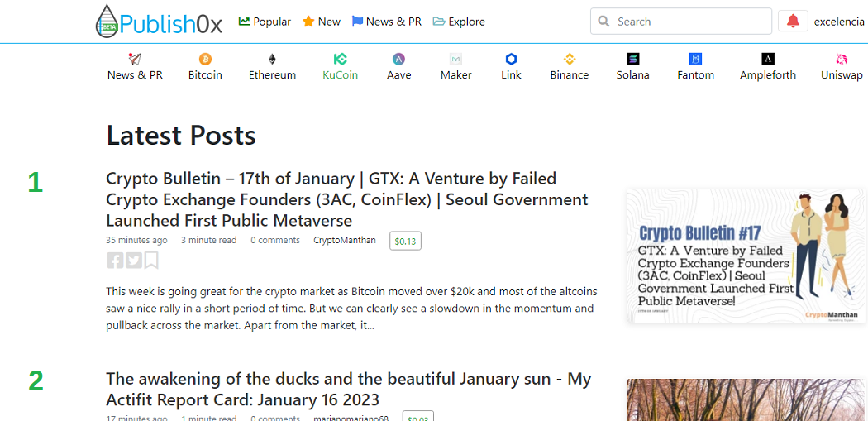Select the Maker logo icon
The height and width of the screenshot is (421, 868).
(456, 59)
